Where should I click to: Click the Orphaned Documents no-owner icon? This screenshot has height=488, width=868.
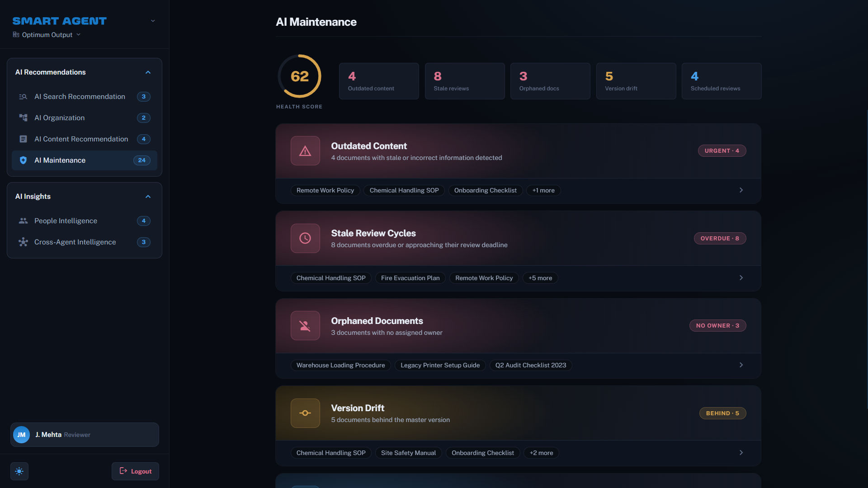(305, 326)
